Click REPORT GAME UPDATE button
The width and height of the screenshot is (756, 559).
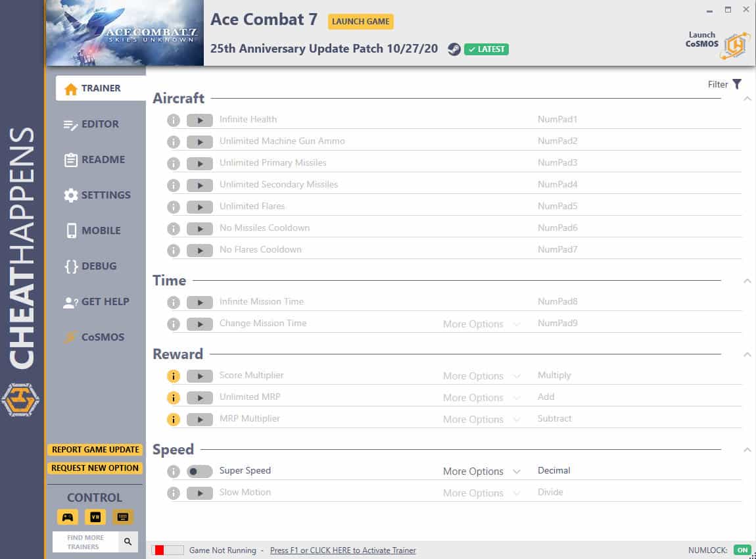tap(95, 450)
